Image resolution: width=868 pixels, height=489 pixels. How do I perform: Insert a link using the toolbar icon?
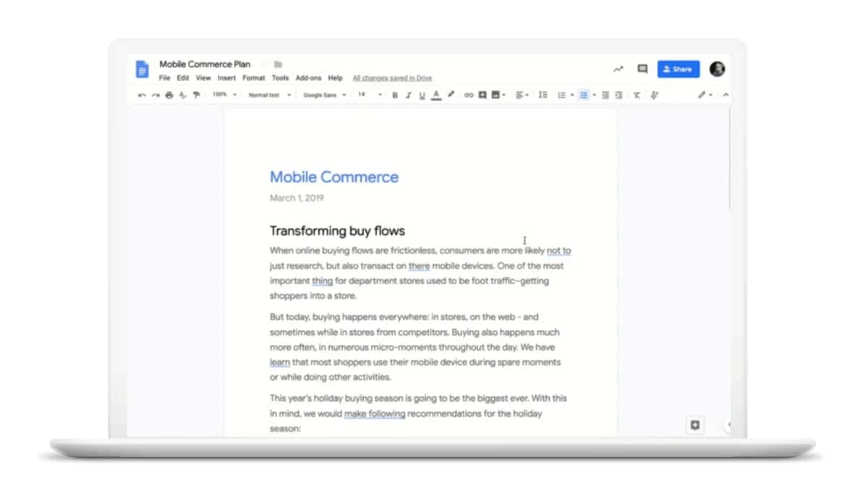tap(469, 95)
